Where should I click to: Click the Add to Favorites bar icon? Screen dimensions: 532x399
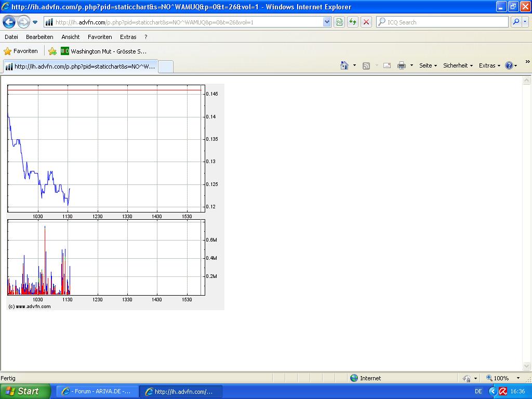click(52, 51)
